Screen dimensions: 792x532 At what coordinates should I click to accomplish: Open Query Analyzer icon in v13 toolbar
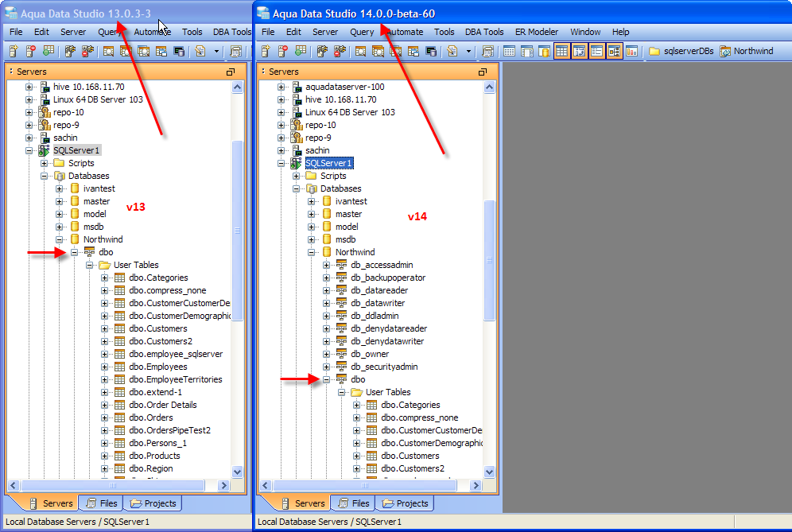[x=108, y=51]
